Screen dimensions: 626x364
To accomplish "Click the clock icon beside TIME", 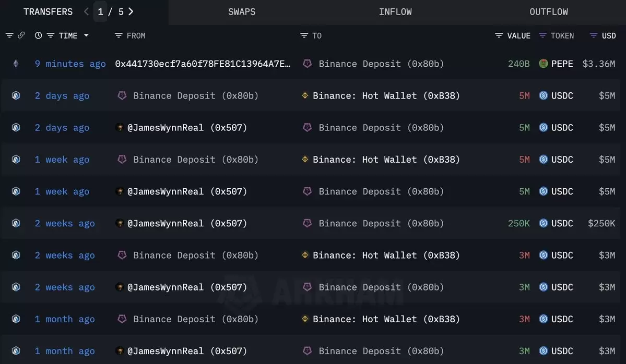I will [38, 35].
